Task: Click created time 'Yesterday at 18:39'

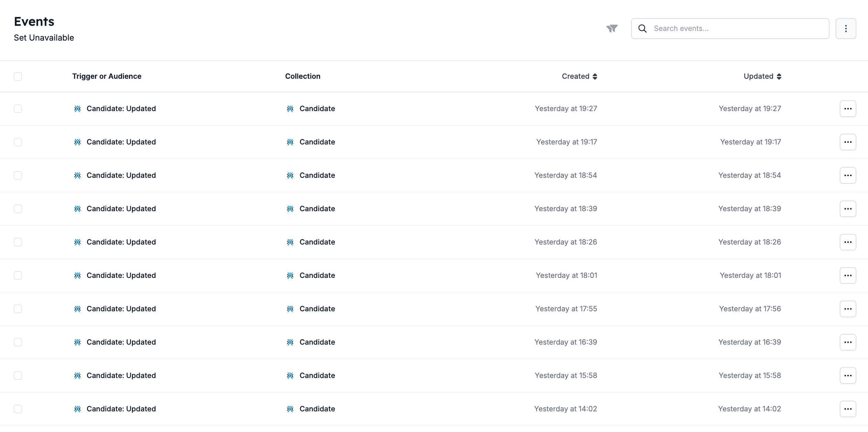Action: (565, 209)
